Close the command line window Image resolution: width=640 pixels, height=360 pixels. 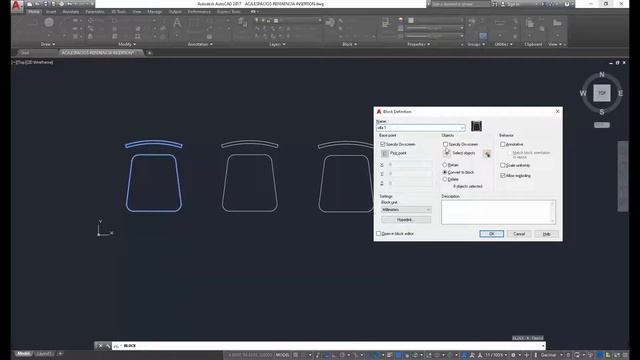pyautogui.click(x=100, y=346)
